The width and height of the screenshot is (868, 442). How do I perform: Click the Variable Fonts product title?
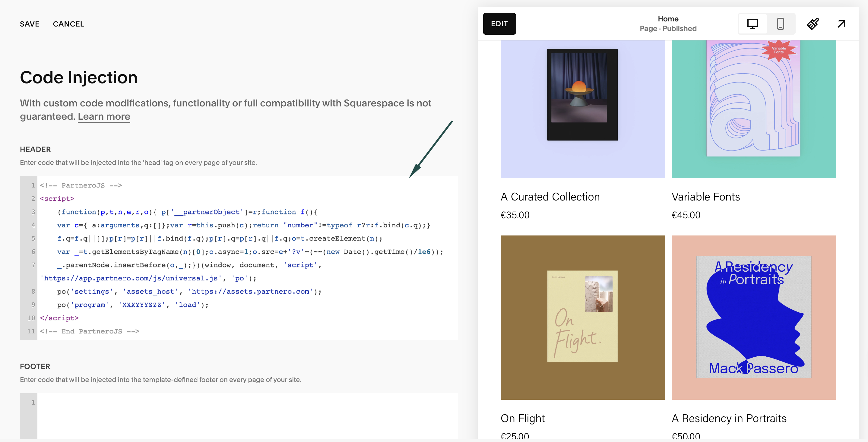[705, 197]
